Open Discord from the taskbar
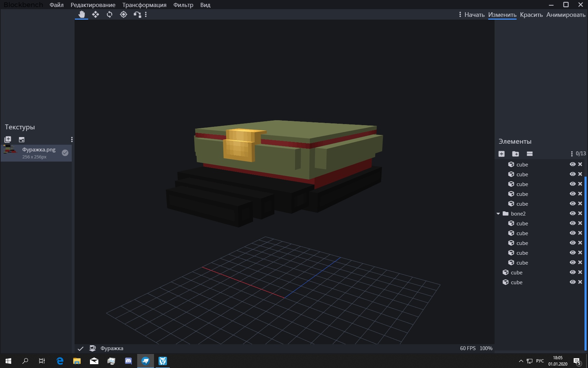 pyautogui.click(x=128, y=361)
